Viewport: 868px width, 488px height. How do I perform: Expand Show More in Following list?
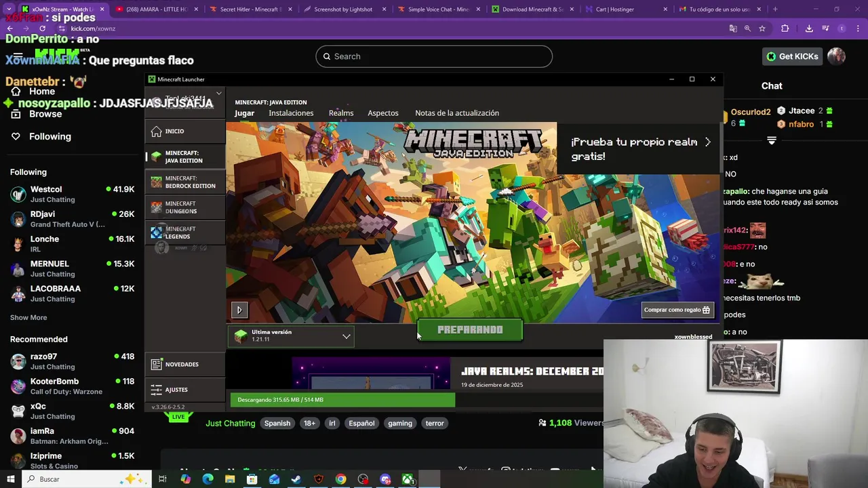[x=28, y=317]
